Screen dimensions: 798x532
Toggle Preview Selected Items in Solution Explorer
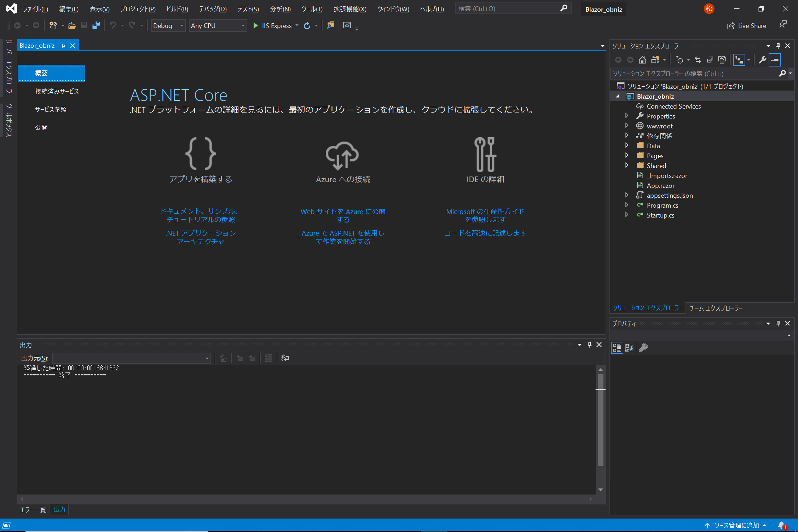coord(775,60)
